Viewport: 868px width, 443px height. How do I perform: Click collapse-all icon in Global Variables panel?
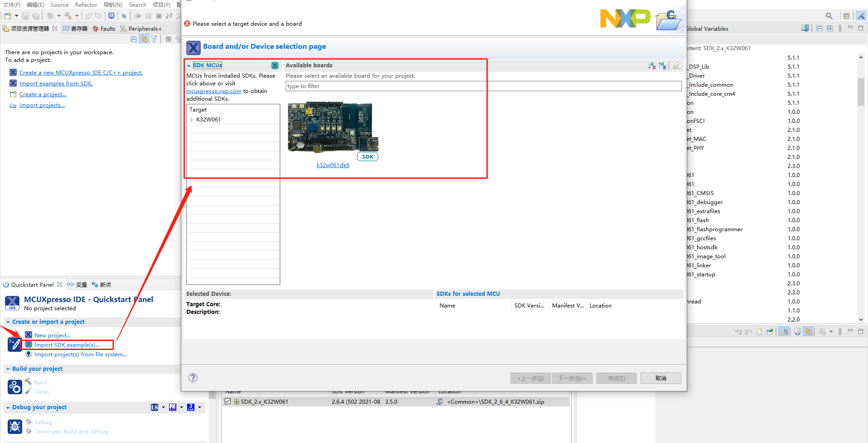(819, 28)
